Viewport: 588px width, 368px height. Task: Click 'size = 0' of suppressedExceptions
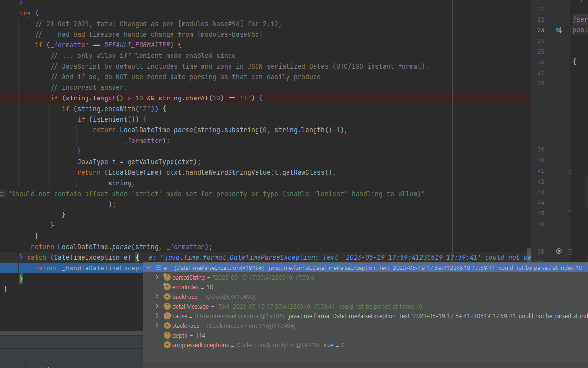pyautogui.click(x=334, y=345)
